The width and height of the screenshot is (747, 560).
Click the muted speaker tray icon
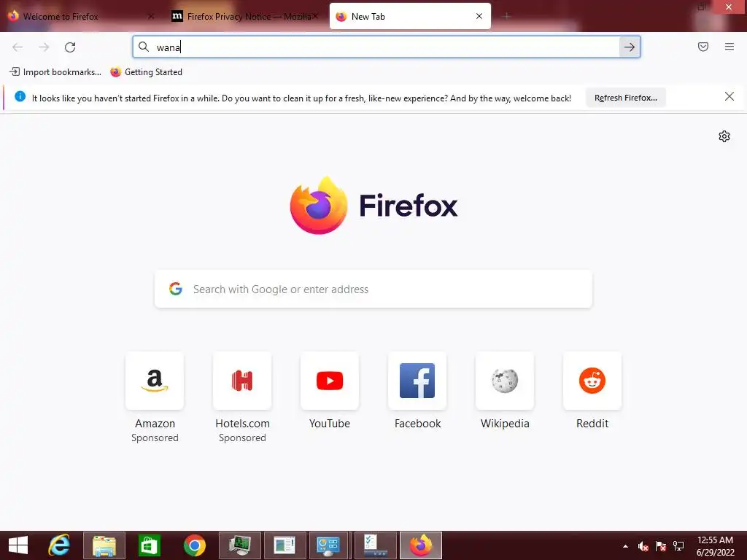(x=643, y=546)
